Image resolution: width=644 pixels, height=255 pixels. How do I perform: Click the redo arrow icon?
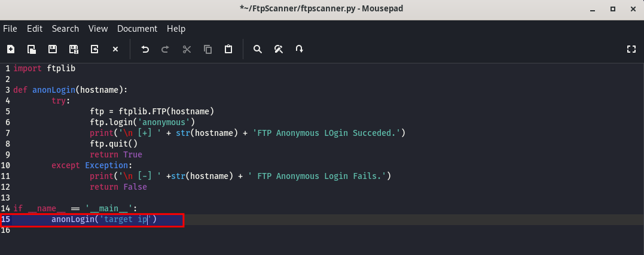(x=166, y=49)
